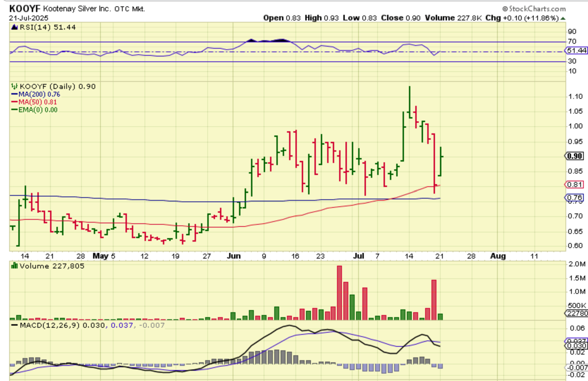Click the EMA(0) 0.00 legend text

point(38,110)
